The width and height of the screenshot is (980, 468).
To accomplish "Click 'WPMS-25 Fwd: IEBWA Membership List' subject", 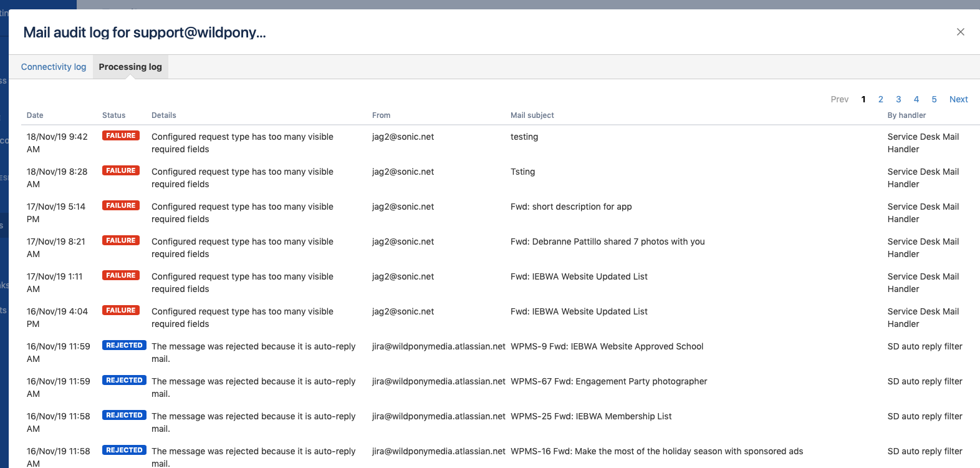I will (x=591, y=416).
